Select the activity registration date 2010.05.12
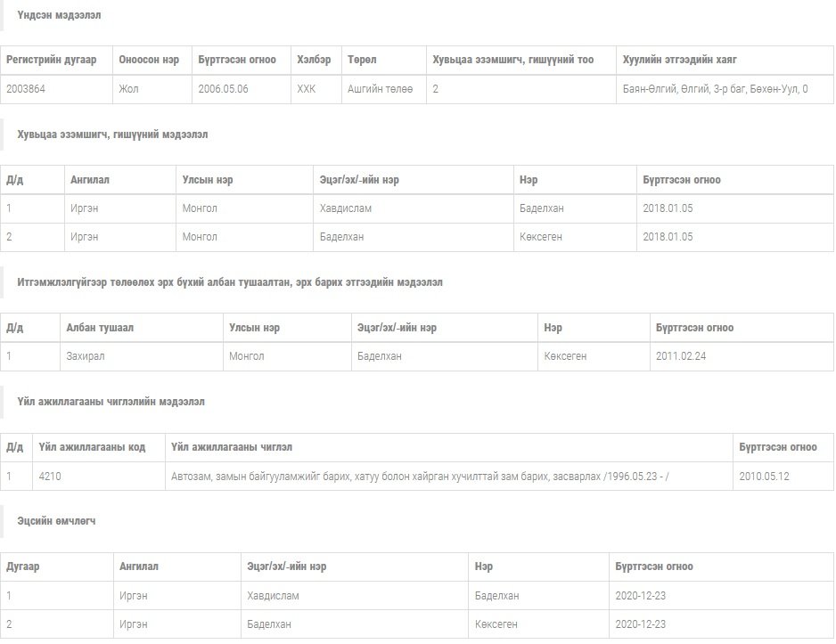The height and width of the screenshot is (644, 836). [x=764, y=477]
